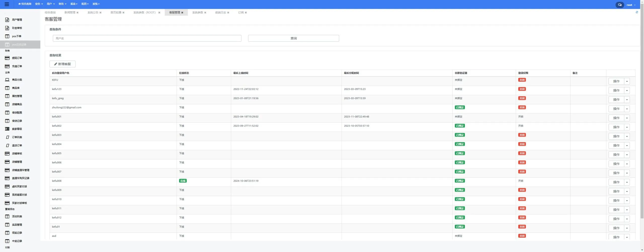Switch to the 前端日志 tab
Screen dimensions: 644x252
[220, 13]
